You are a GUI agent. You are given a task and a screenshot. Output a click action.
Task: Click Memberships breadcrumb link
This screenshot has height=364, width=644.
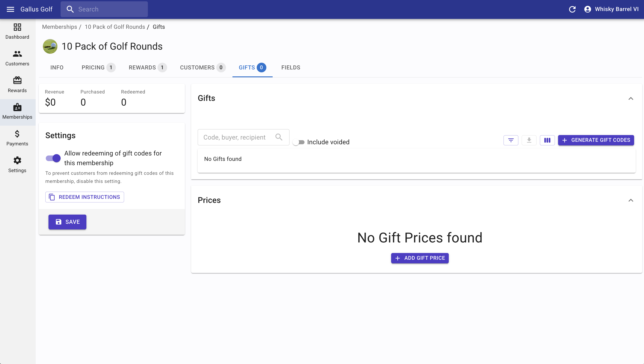[59, 27]
